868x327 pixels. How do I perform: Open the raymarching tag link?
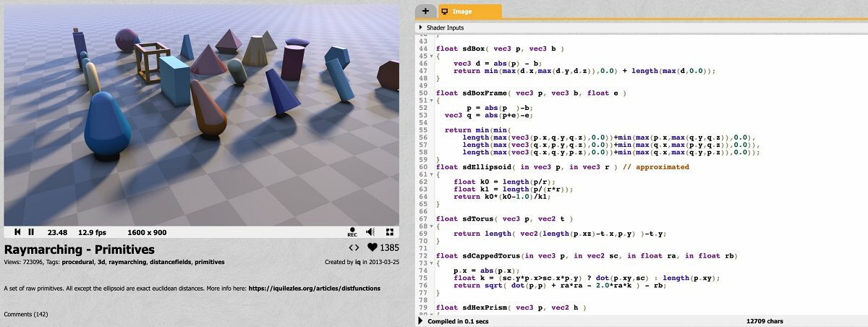click(127, 262)
